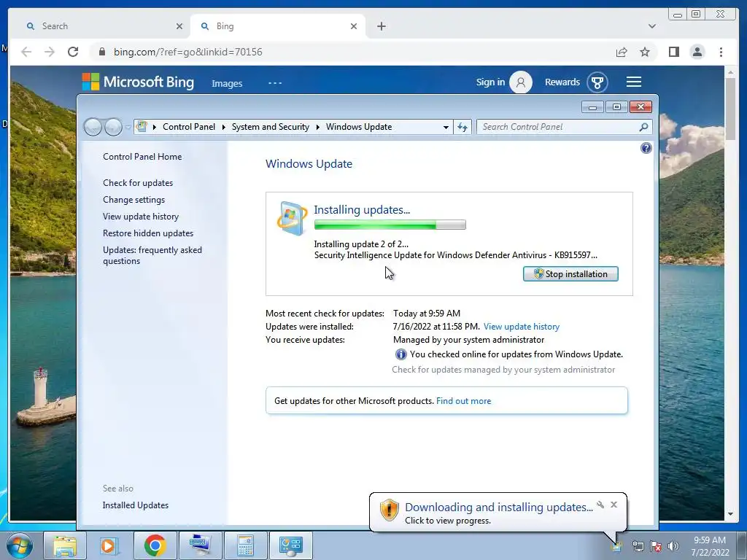Click the Windows Update tray icon
The width and height of the screenshot is (747, 560).
(617, 546)
